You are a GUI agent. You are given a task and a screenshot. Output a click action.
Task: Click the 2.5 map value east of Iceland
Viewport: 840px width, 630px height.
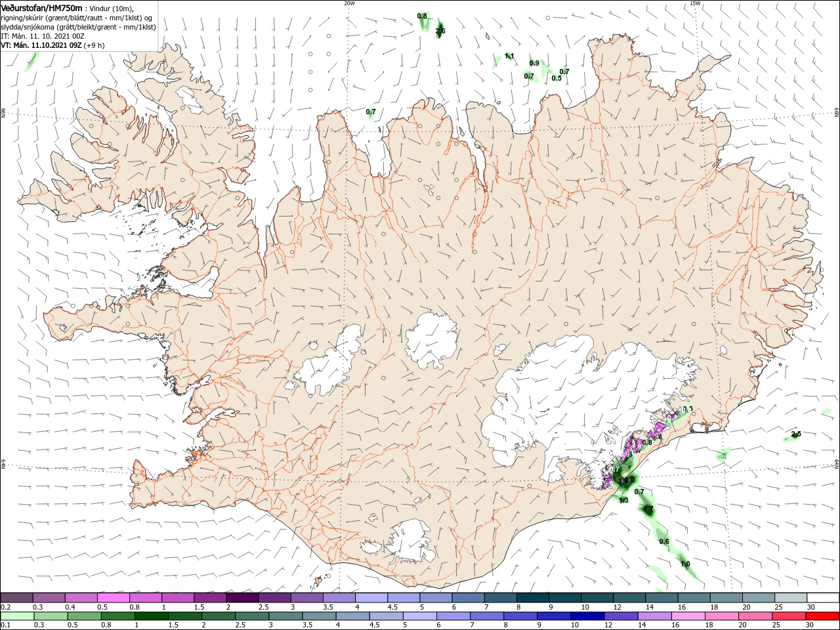click(797, 434)
